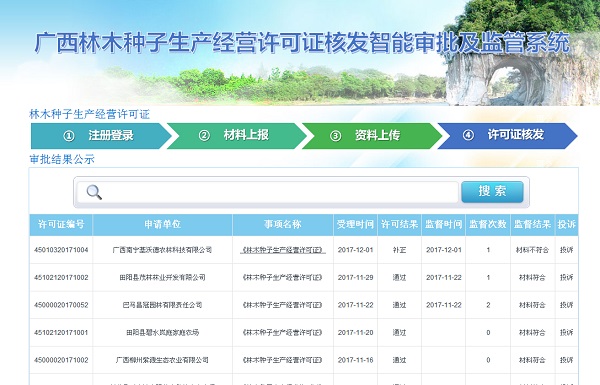600x385 pixels.
Task: Click 投诉 link for permit 45102120171002
Action: 566,277
